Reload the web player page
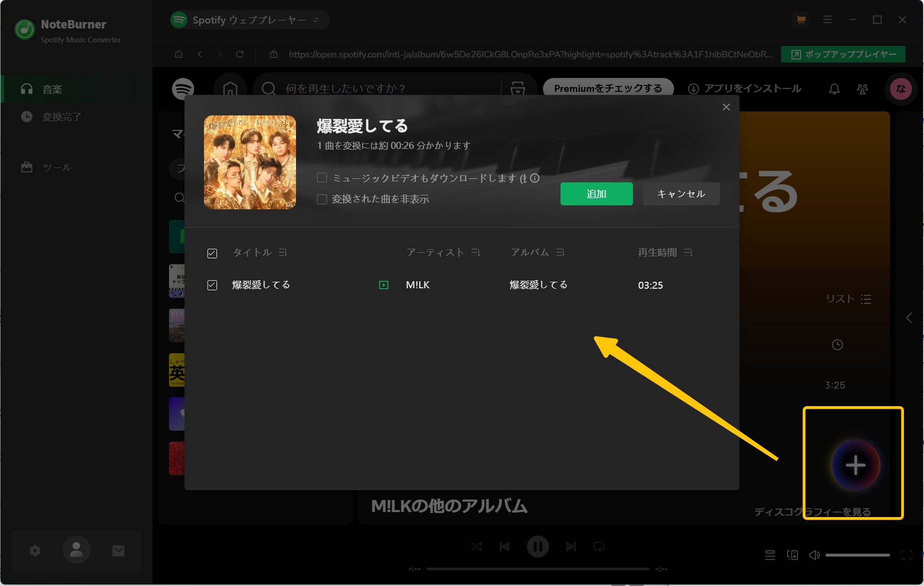 coord(240,54)
